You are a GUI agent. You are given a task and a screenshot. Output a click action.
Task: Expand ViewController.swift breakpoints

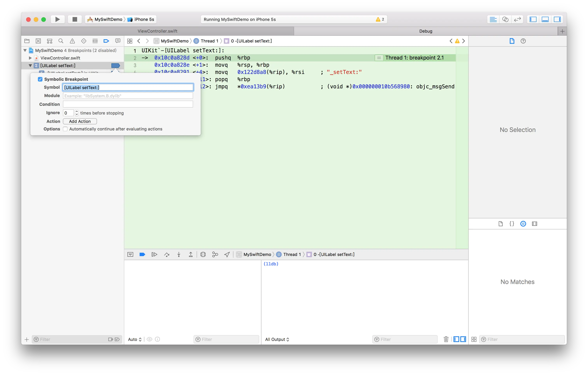tap(30, 58)
